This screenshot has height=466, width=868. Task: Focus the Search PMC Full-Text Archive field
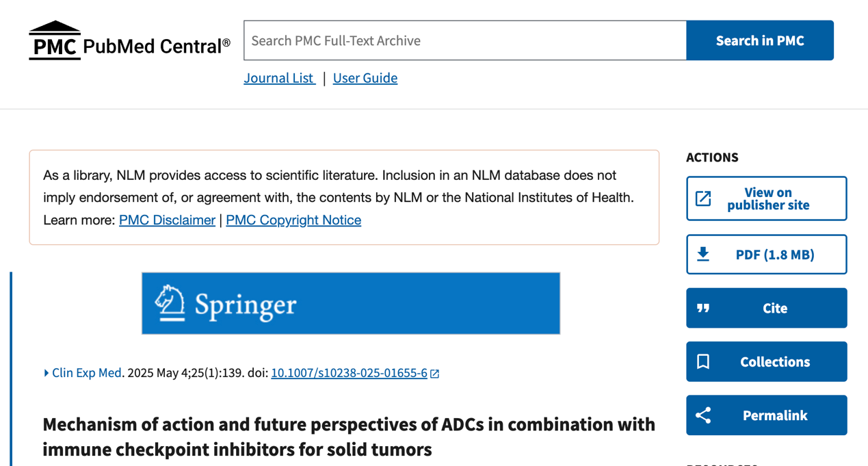pyautogui.click(x=465, y=40)
